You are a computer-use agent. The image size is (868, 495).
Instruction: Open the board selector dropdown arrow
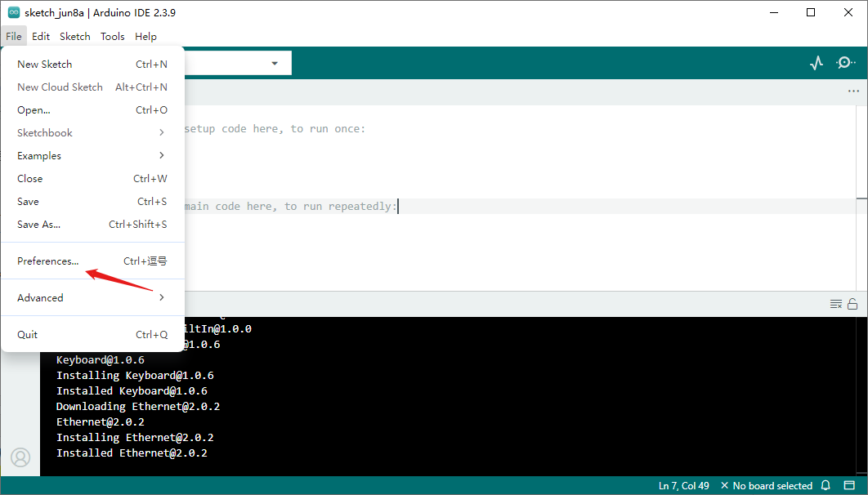coord(275,63)
